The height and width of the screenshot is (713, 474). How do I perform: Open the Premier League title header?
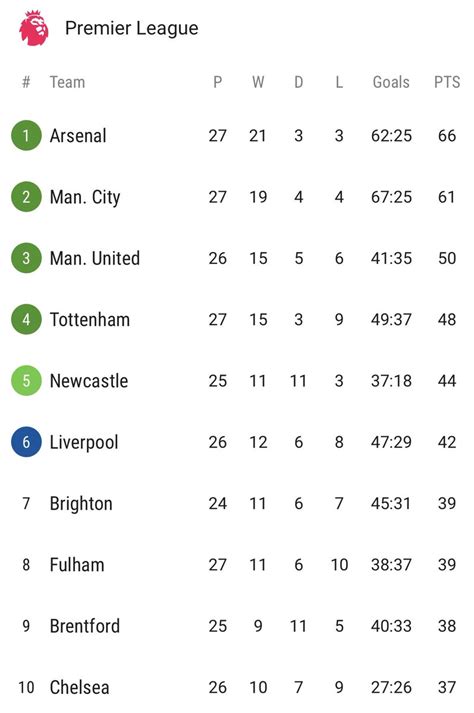tap(131, 28)
